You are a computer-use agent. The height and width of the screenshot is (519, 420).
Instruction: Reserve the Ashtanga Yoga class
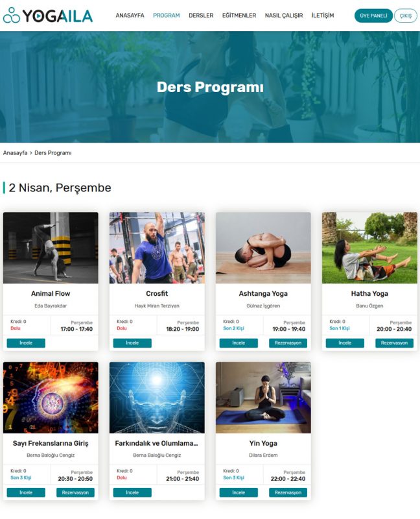click(x=288, y=343)
